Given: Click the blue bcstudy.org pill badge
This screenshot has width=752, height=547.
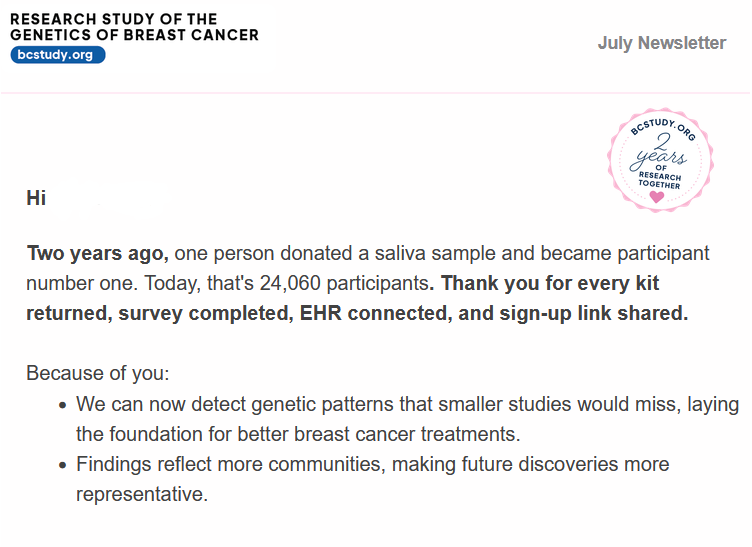Looking at the screenshot, I should pos(58,55).
